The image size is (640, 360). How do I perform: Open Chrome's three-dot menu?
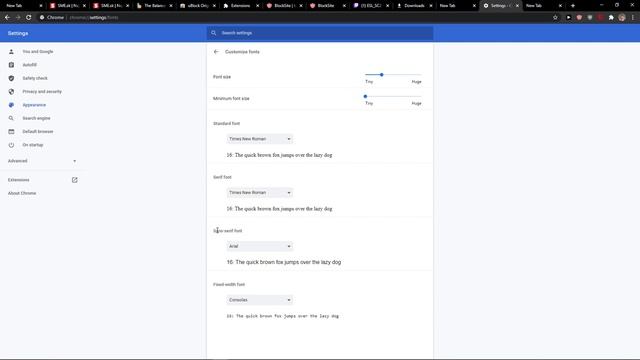pos(633,18)
